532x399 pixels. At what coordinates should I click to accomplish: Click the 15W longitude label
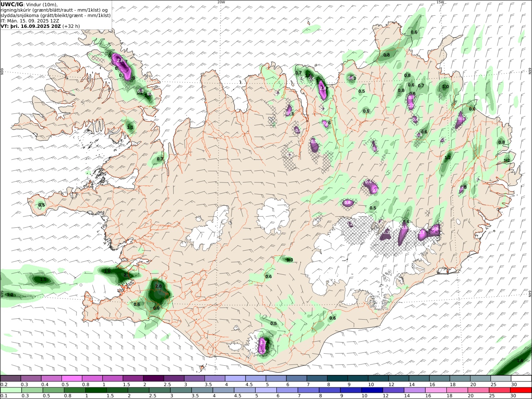pyautogui.click(x=440, y=2)
